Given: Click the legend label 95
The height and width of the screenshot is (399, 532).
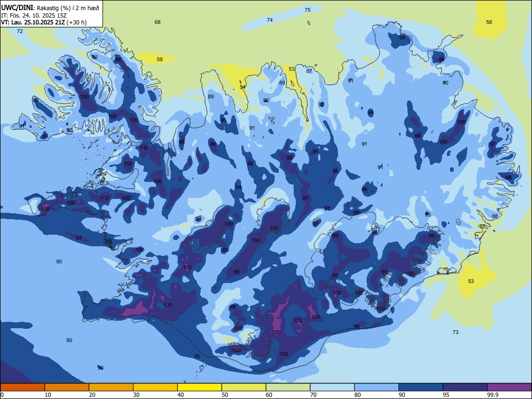Looking at the screenshot, I should click(x=446, y=395).
